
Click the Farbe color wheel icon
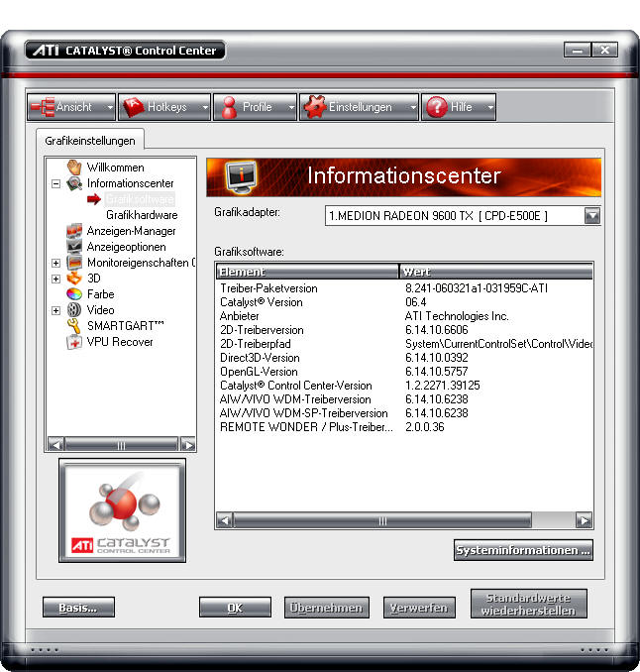pyautogui.click(x=74, y=294)
